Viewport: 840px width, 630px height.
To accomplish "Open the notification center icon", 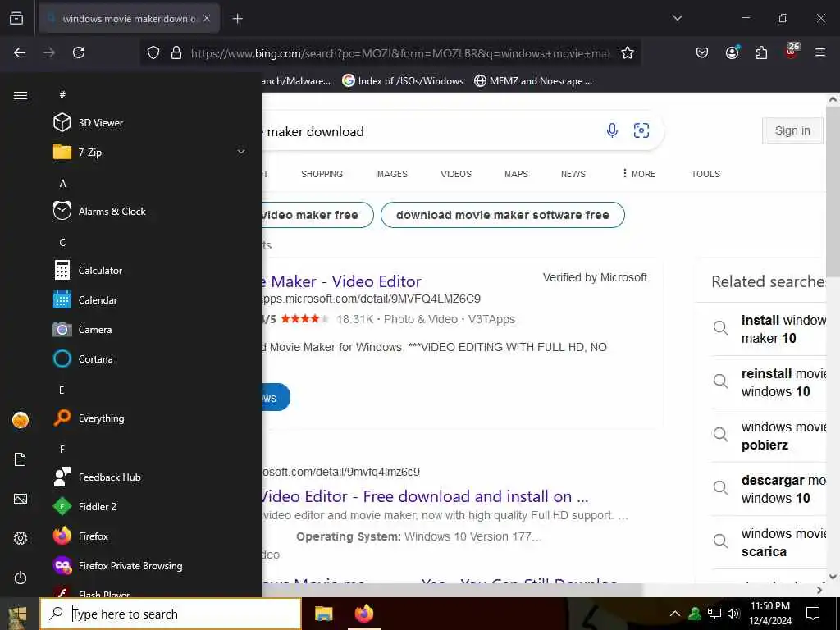I will 813,614.
